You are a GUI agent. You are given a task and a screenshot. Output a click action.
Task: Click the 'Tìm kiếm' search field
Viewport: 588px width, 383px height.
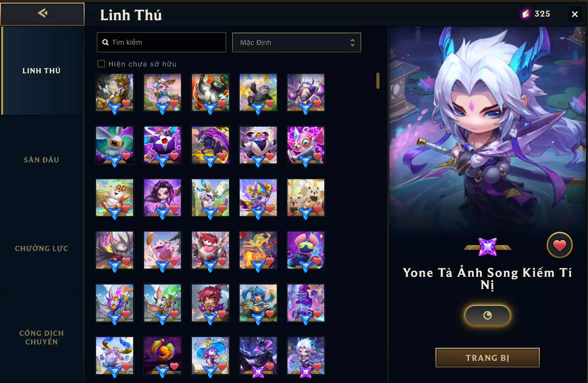162,42
